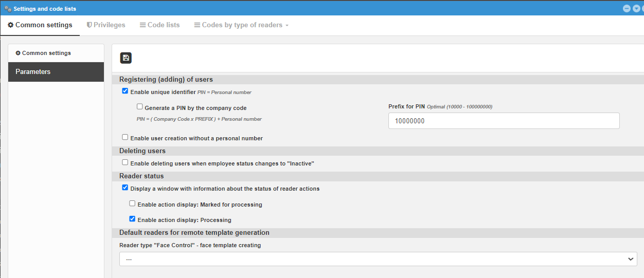Click the Prefix for PIN input field
This screenshot has width=644, height=278.
coord(504,121)
